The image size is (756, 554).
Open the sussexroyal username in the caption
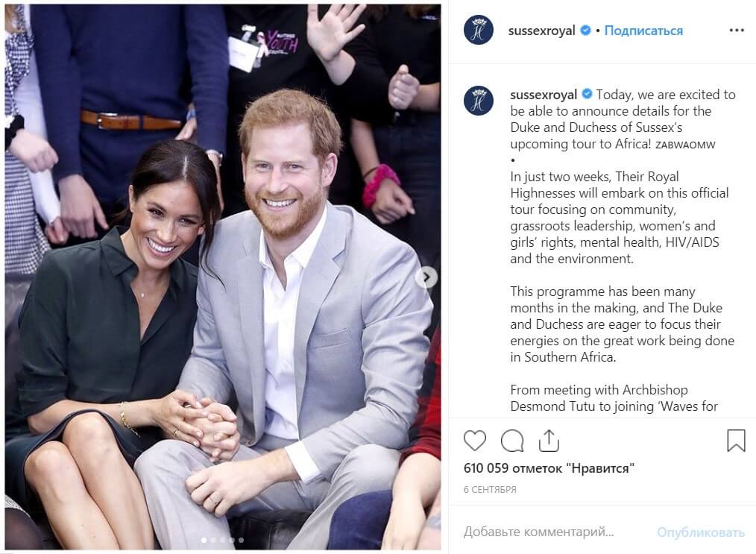tap(544, 95)
